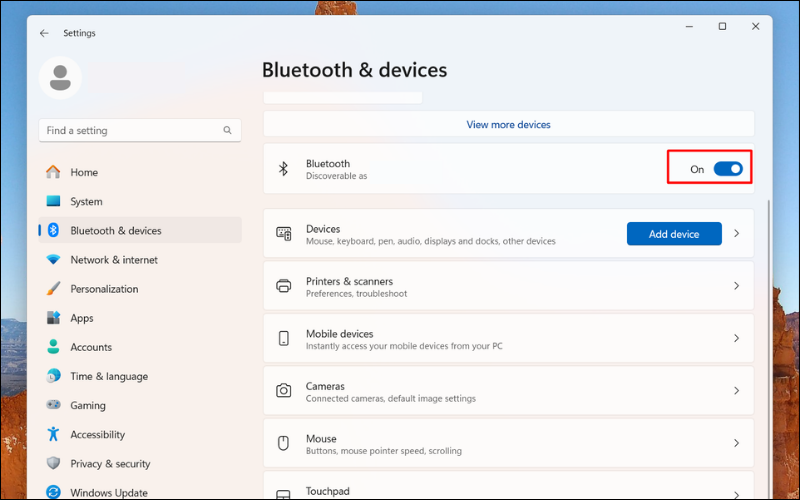
Task: Click the Touchpad heading text
Action: click(328, 491)
